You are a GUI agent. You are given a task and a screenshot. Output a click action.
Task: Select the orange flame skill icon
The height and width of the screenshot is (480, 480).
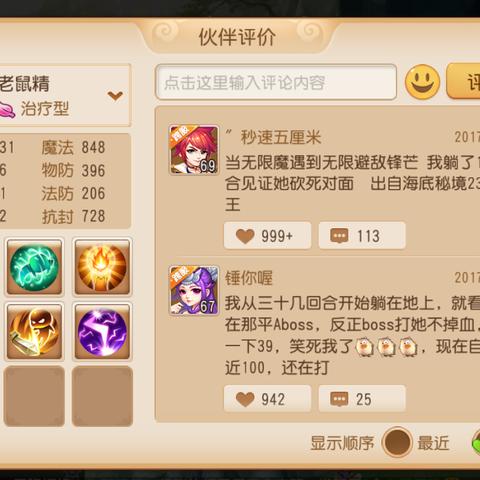coord(102,267)
